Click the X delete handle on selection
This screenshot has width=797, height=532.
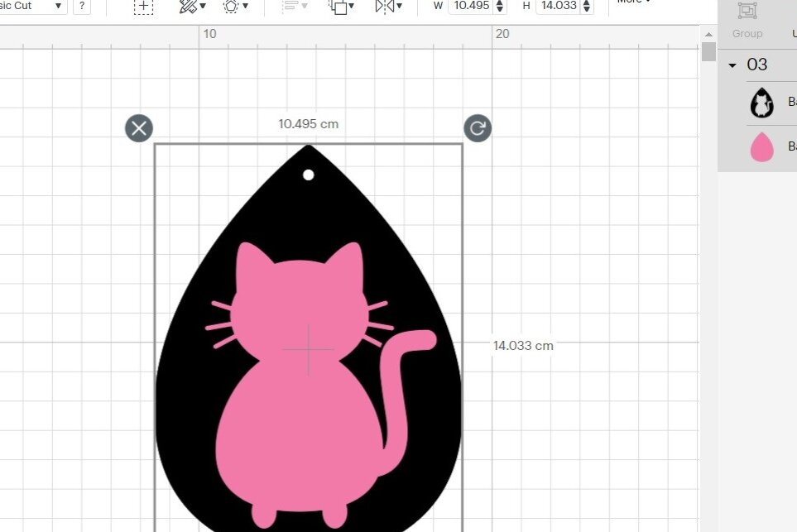(x=139, y=128)
